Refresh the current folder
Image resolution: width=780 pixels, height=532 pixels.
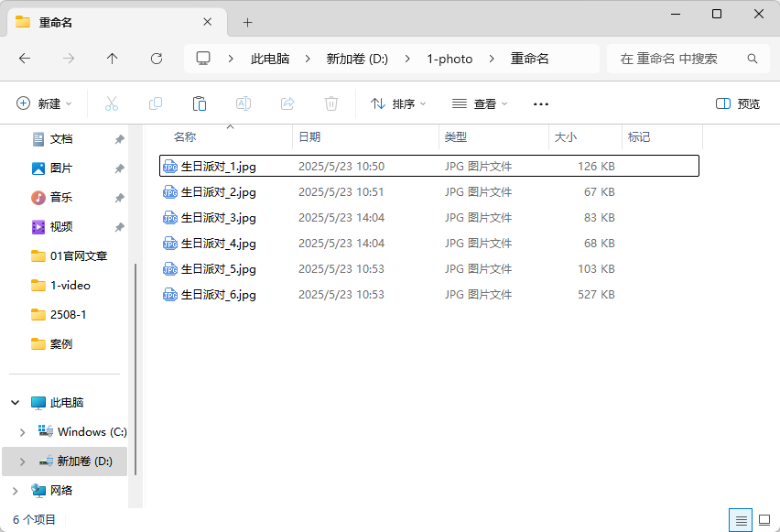(x=157, y=59)
